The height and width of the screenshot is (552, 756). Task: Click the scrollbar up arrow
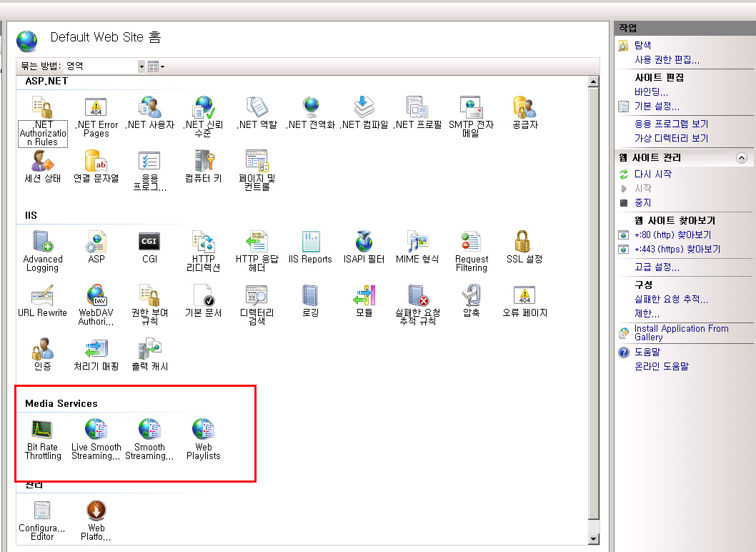coord(594,81)
